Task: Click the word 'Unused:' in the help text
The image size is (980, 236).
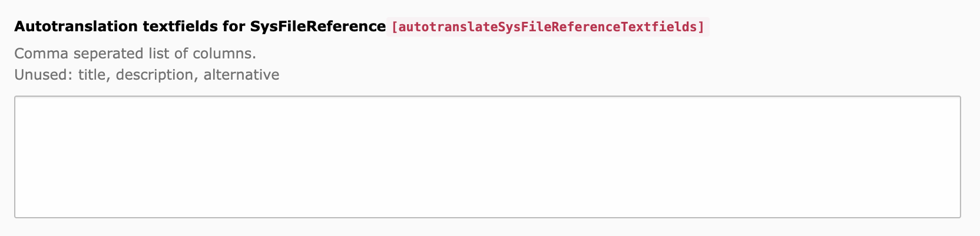Action: point(44,75)
